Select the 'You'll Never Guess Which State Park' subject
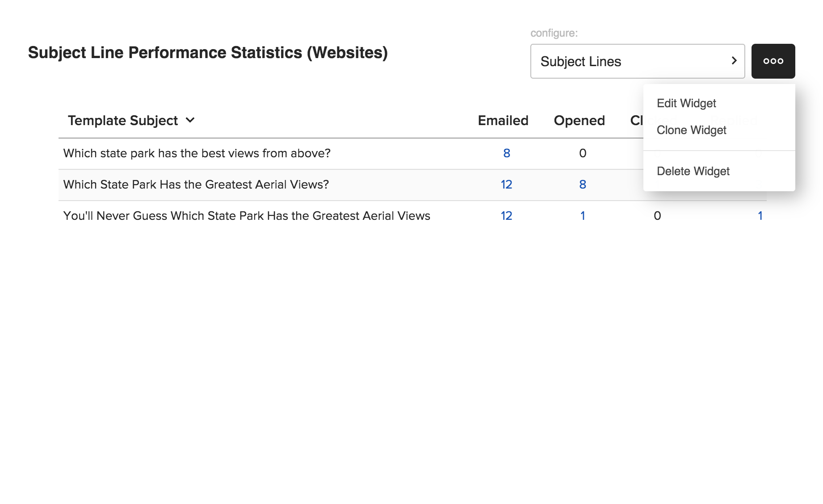The width and height of the screenshot is (823, 504). (x=247, y=216)
